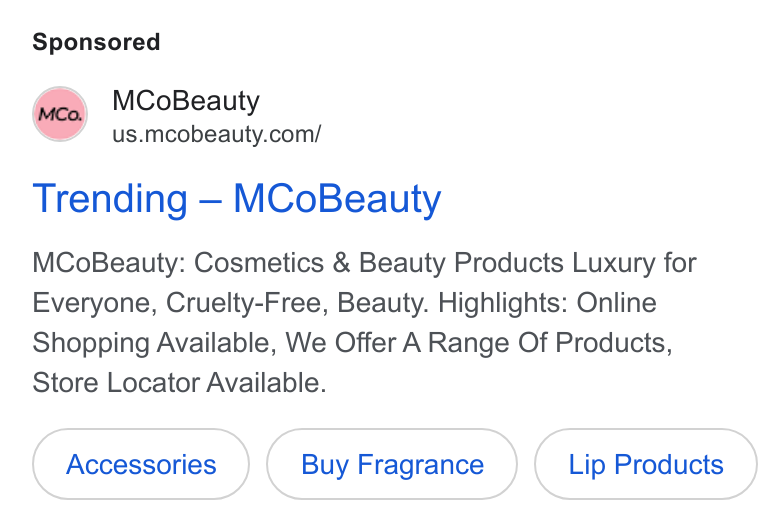The image size is (760, 532).
Task: Click the Cruelty-Free text in the description
Action: [x=247, y=303]
